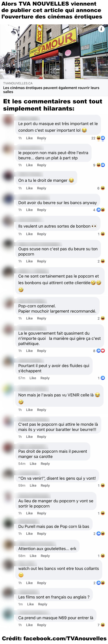Viewport: 108px width, 644px height.
Task: Open the TVANOUVELLES.CA article headline link
Action: coord(51,90)
